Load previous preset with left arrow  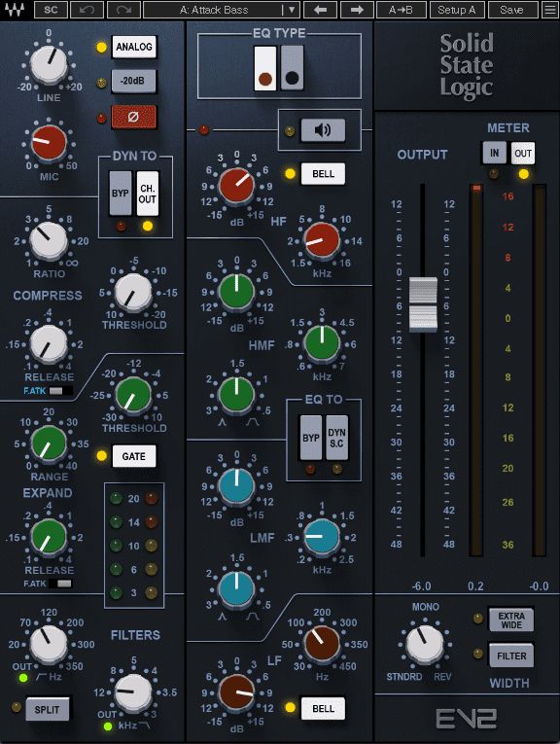tap(320, 10)
